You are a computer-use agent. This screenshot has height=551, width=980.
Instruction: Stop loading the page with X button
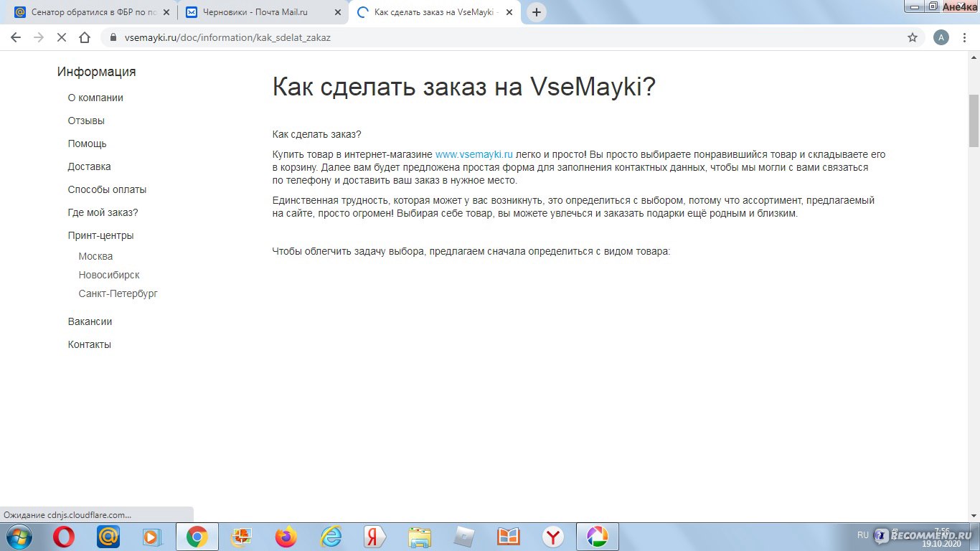(x=62, y=37)
